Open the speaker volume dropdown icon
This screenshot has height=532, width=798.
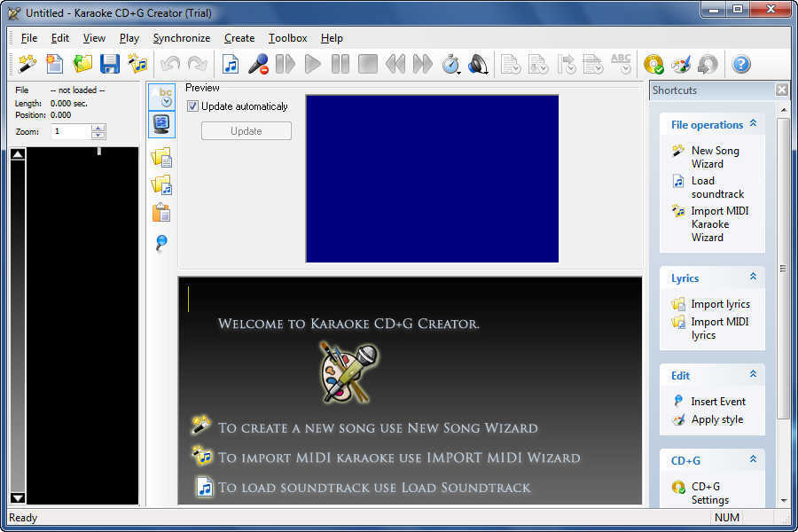[x=479, y=64]
